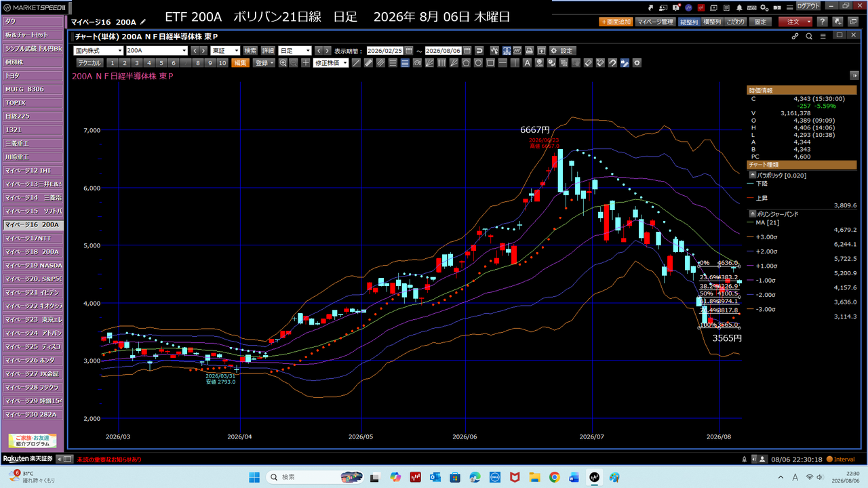
Task: Open the 200A symbol code dropdown
Action: click(x=157, y=51)
